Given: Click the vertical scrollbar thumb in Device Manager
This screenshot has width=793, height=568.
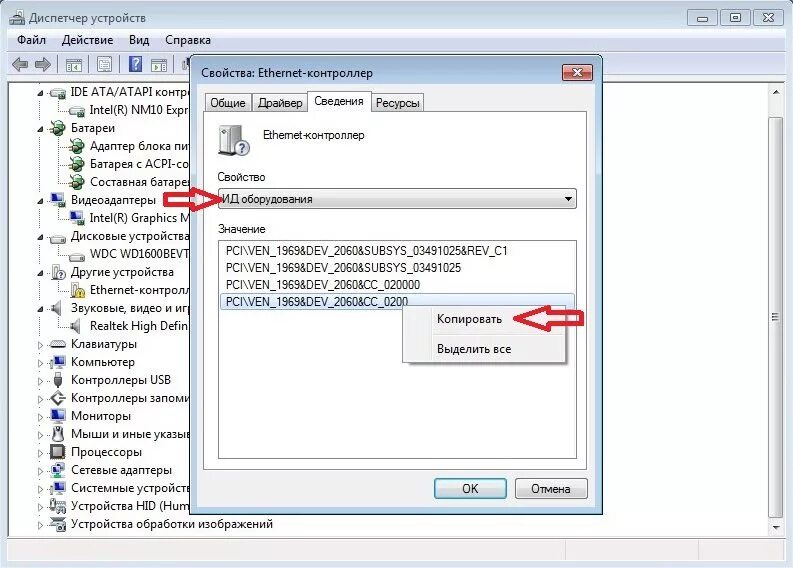Looking at the screenshot, I should [x=775, y=317].
